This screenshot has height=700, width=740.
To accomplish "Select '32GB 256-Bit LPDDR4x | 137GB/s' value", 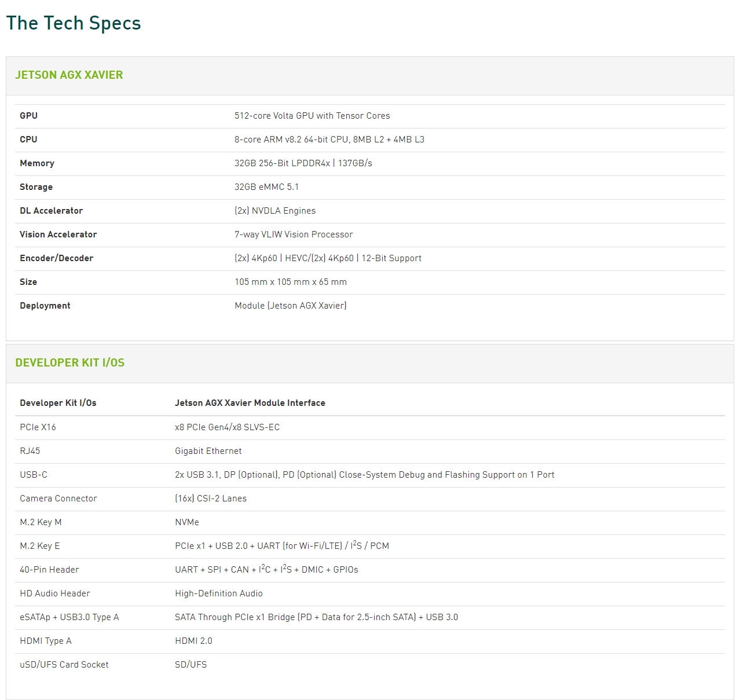I will click(x=303, y=163).
